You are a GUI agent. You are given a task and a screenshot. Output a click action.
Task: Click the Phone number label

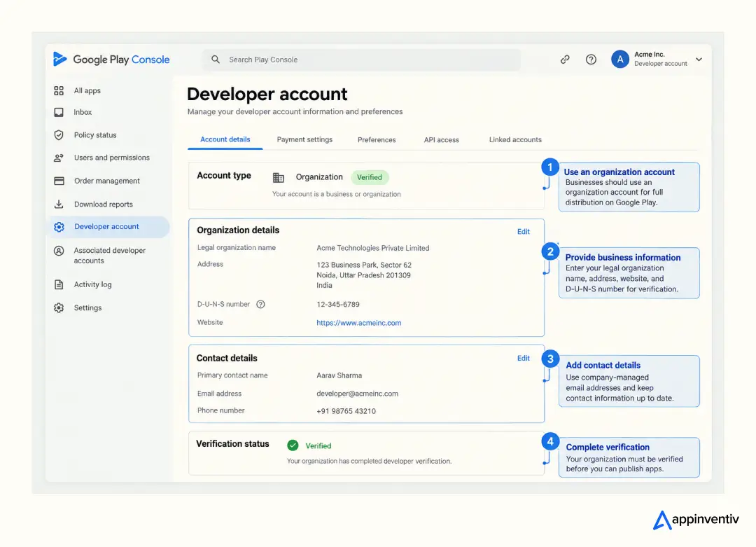point(220,410)
